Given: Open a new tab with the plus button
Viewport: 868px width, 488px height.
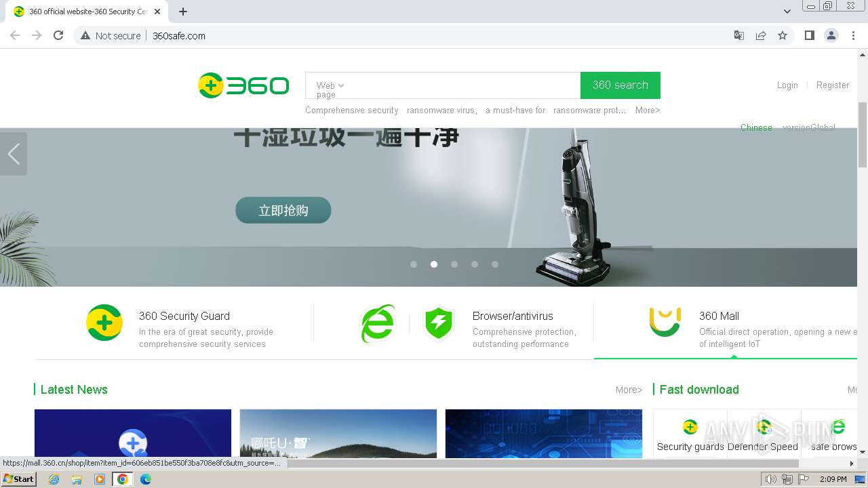Looking at the screenshot, I should click(183, 12).
